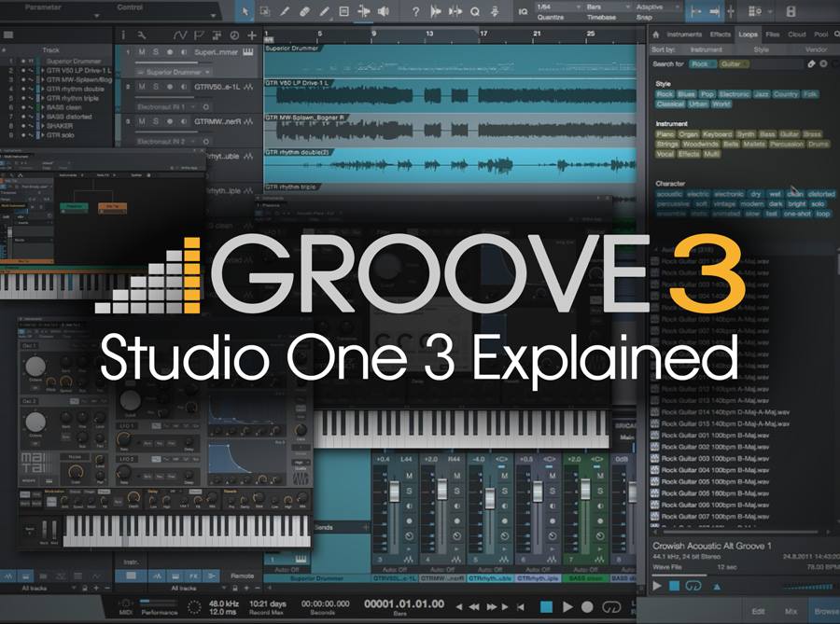Viewport: 840px width, 624px height.
Task: Expand BASS distorted track in list
Action: click(43, 117)
